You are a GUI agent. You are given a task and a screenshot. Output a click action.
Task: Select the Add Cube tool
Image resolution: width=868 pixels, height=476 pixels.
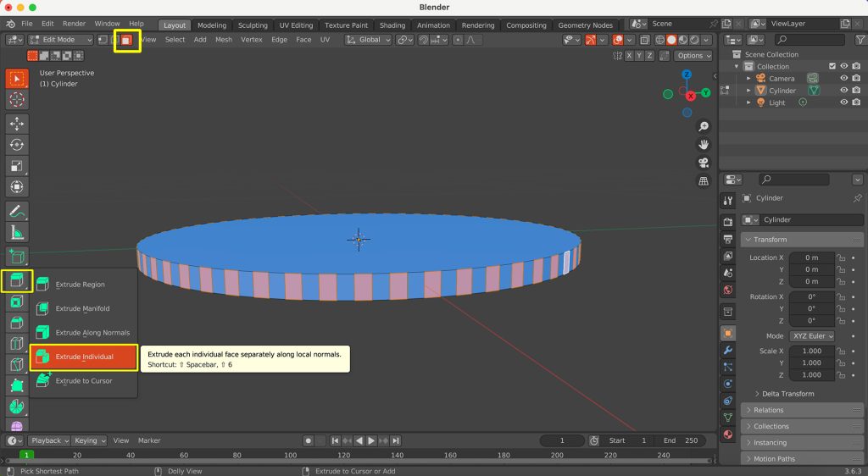point(17,257)
